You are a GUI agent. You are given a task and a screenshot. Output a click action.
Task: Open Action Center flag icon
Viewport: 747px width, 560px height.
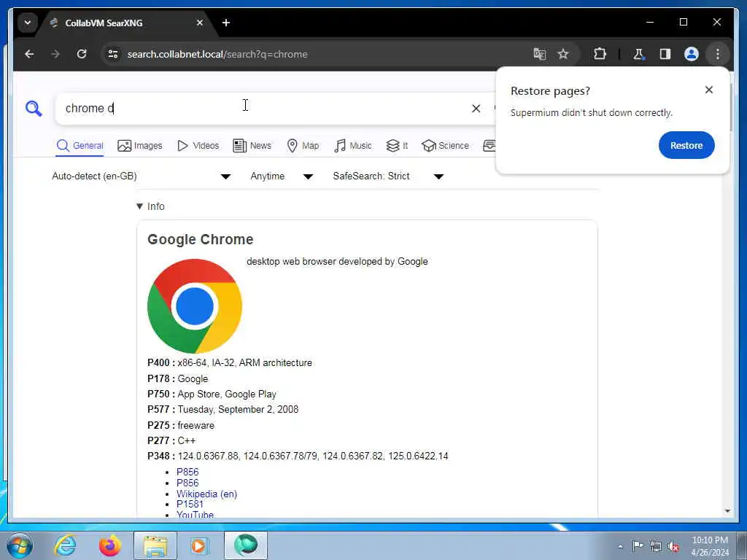tap(638, 546)
